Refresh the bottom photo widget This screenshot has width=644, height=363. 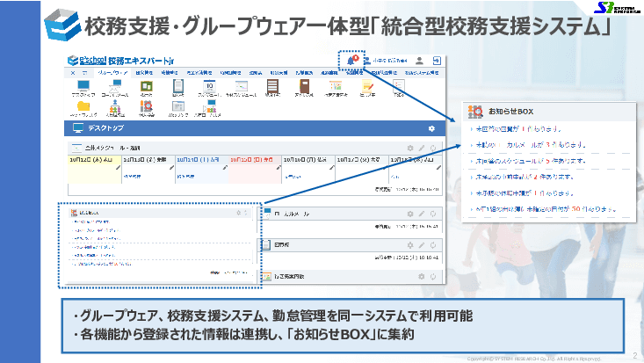(x=433, y=277)
